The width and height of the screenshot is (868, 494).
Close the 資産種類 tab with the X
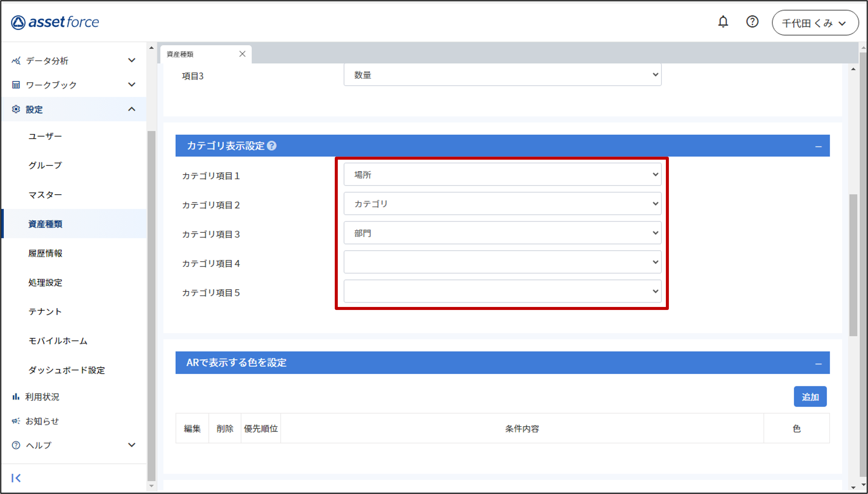coord(242,54)
